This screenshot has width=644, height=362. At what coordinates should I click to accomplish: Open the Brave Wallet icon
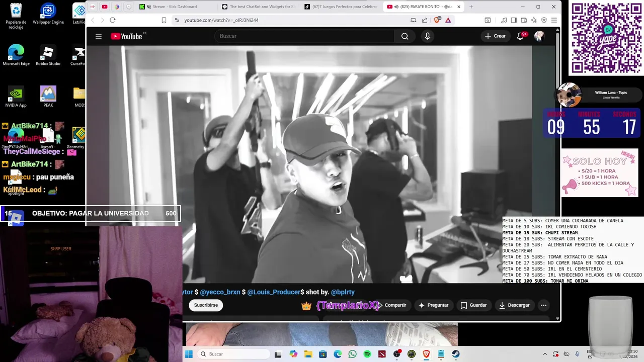click(x=524, y=20)
